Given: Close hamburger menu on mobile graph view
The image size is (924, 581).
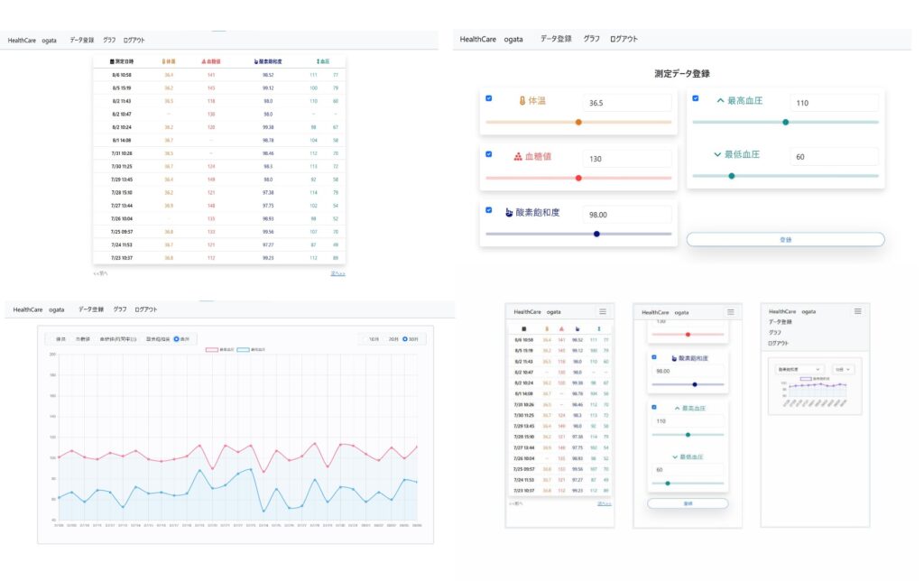Looking at the screenshot, I should (858, 311).
